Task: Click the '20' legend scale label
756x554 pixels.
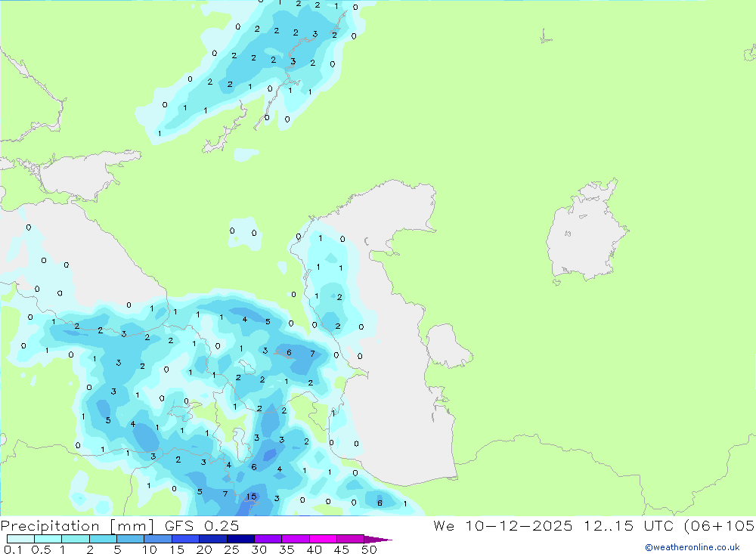Action: point(204,549)
